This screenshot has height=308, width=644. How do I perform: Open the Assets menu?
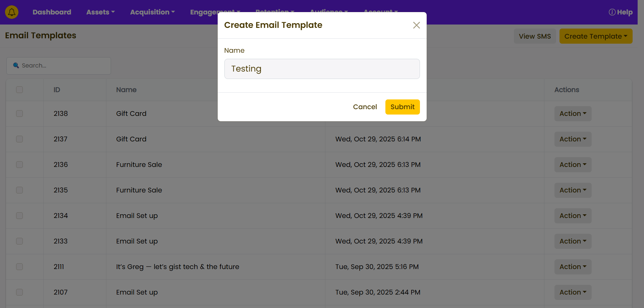coord(100,12)
